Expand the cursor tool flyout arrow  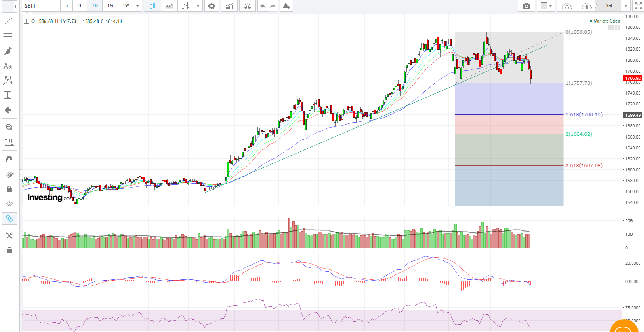(16, 7)
